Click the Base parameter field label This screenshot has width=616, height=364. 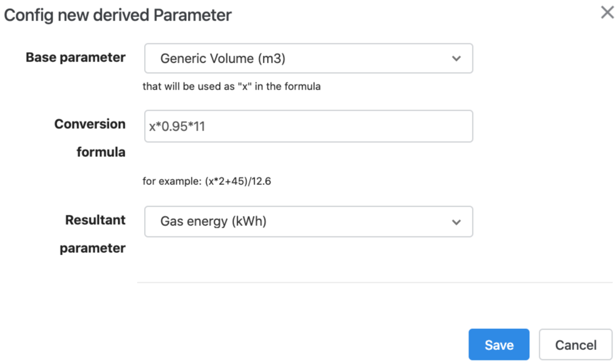click(x=76, y=57)
